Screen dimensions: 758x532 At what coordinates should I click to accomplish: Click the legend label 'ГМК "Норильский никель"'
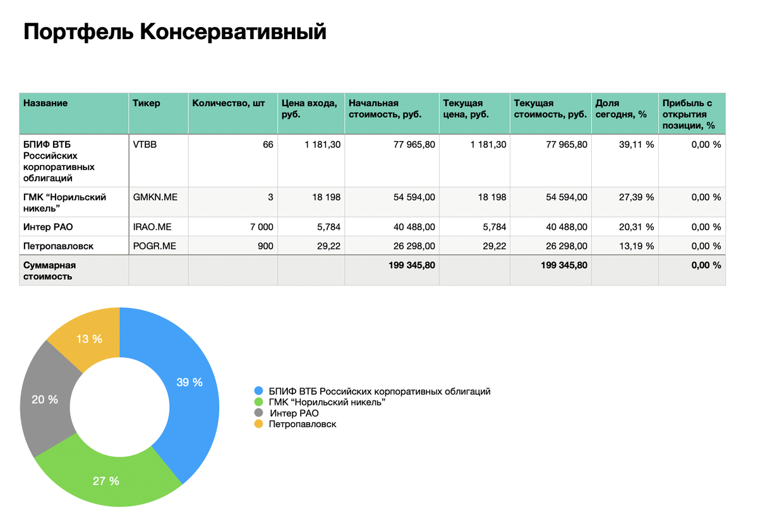coord(327,402)
